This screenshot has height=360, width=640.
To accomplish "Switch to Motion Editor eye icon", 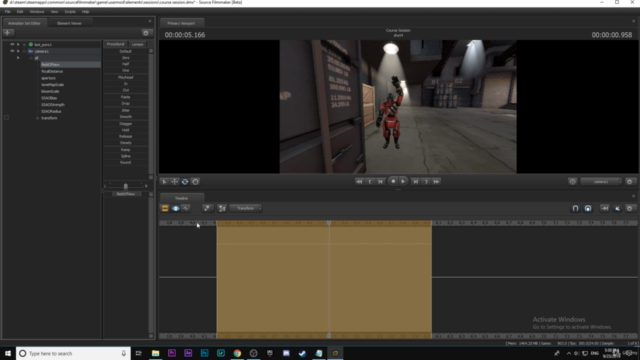I will click(176, 209).
